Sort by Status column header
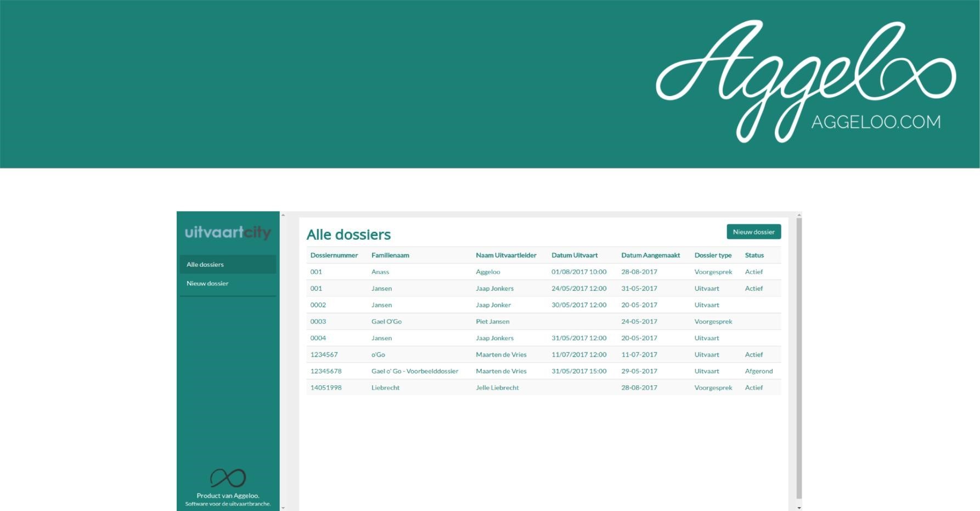Viewport: 980px width, 511px height. click(754, 255)
